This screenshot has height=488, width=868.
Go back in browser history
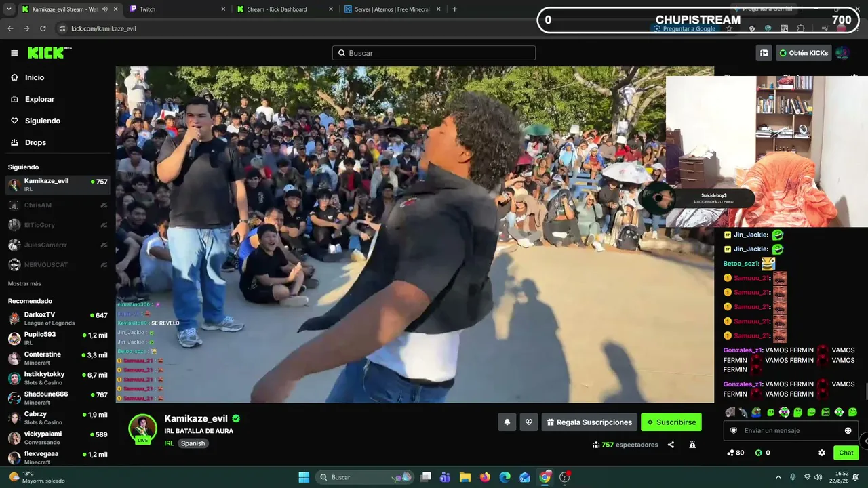(x=10, y=28)
